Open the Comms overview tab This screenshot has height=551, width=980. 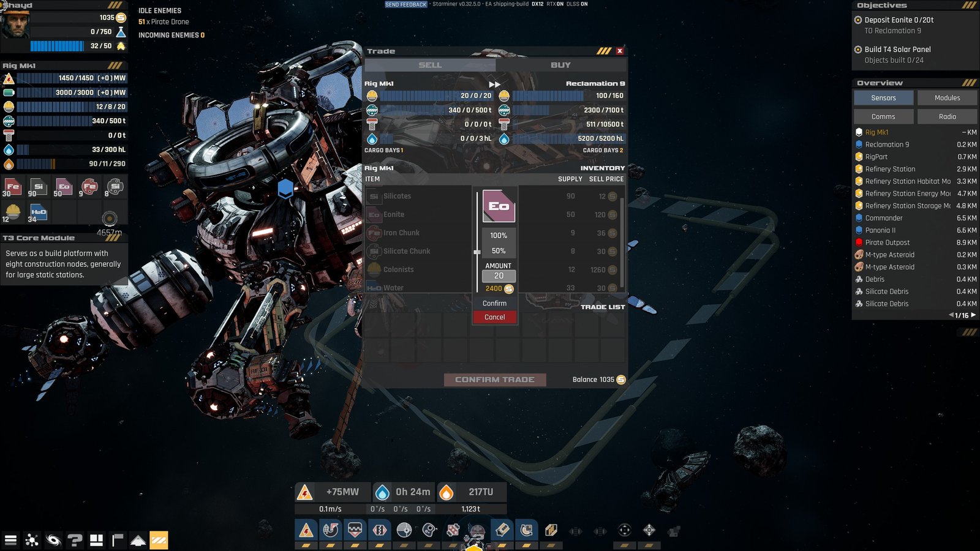coord(883,116)
